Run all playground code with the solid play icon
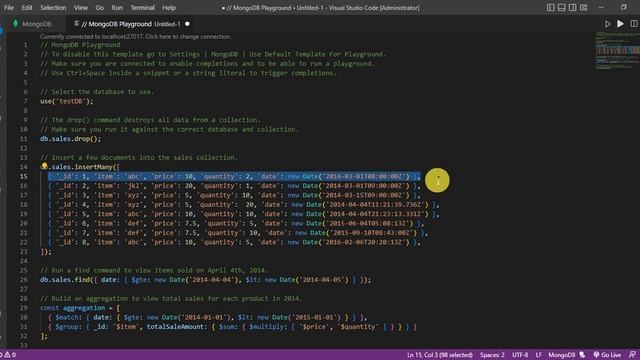Image resolution: width=640 pixels, height=360 pixels. pyautogui.click(x=620, y=24)
